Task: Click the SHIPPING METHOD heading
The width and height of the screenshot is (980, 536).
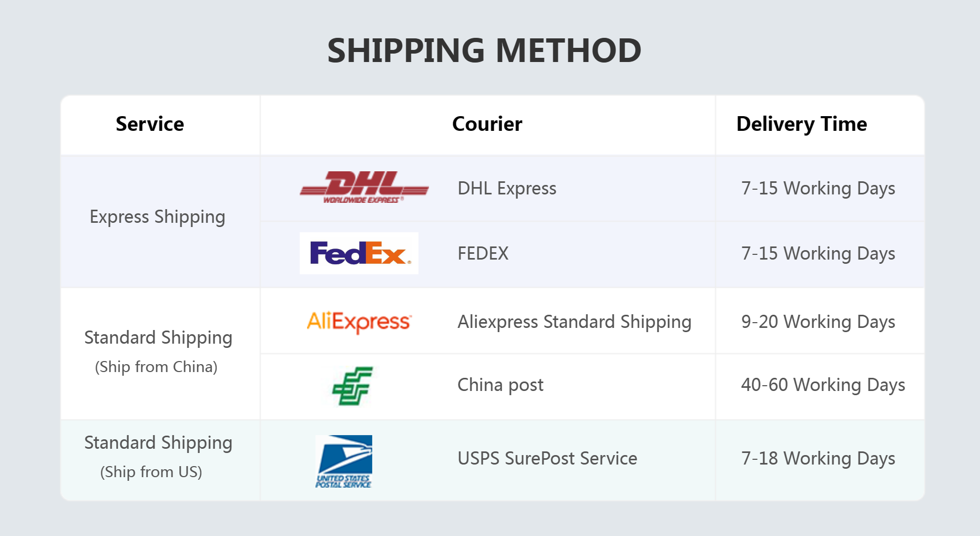Action: tap(484, 50)
